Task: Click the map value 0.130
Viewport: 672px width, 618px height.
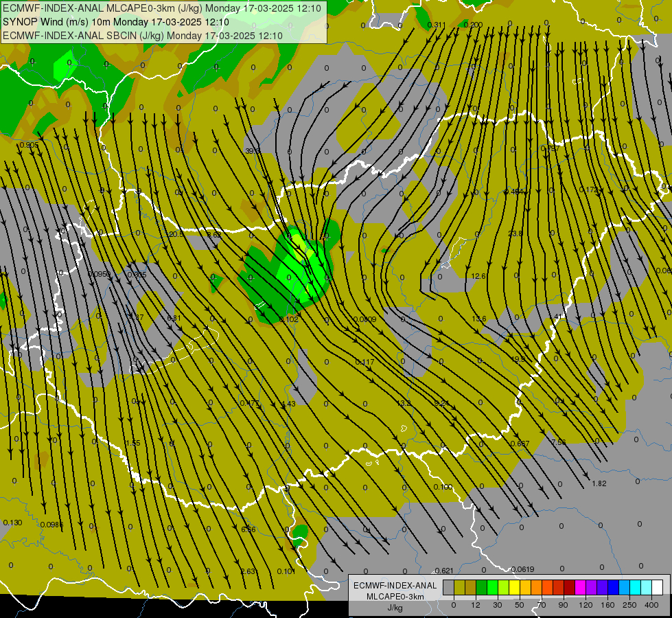Action: pyautogui.click(x=12, y=523)
